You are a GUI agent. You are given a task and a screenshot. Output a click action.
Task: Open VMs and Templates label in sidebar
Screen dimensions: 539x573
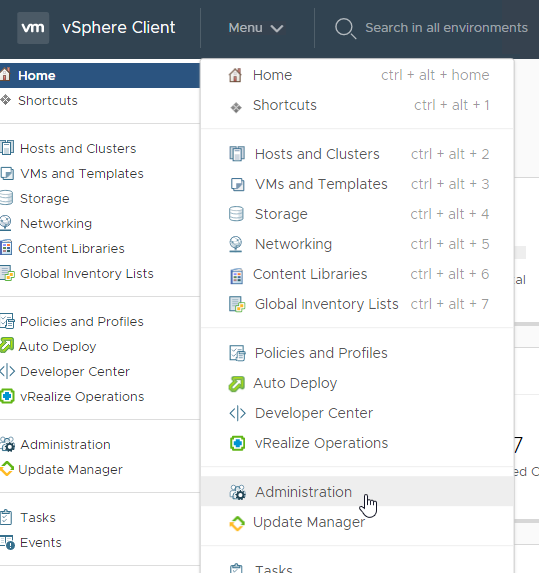point(82,173)
